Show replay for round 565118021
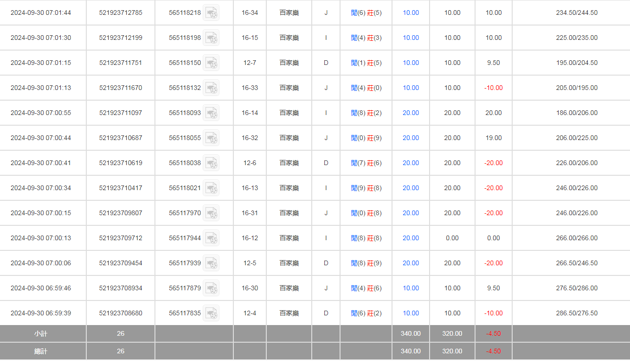Viewport: 630px width, 364px height. point(211,188)
